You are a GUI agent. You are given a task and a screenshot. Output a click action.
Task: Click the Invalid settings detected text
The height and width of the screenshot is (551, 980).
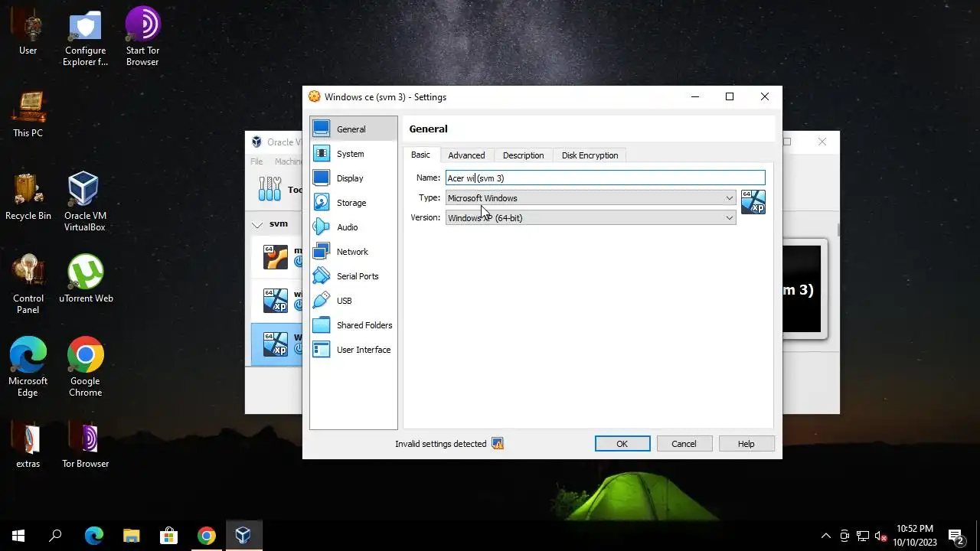coord(440,444)
